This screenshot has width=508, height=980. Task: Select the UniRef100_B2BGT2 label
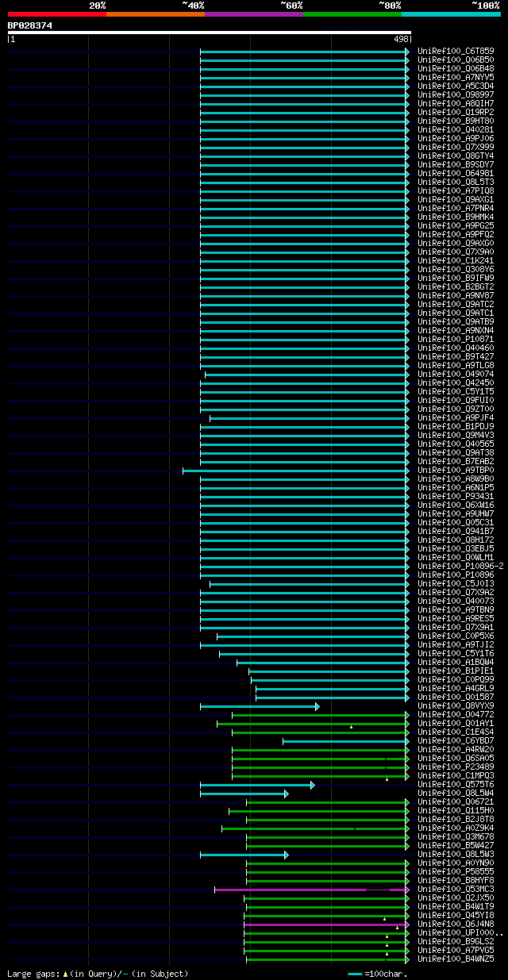[456, 286]
